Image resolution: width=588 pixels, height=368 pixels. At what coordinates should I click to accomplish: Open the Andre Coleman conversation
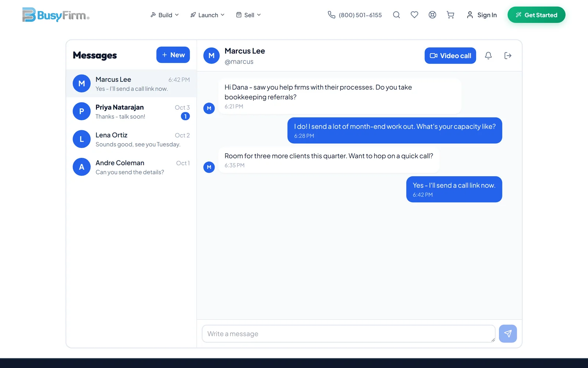(x=131, y=167)
